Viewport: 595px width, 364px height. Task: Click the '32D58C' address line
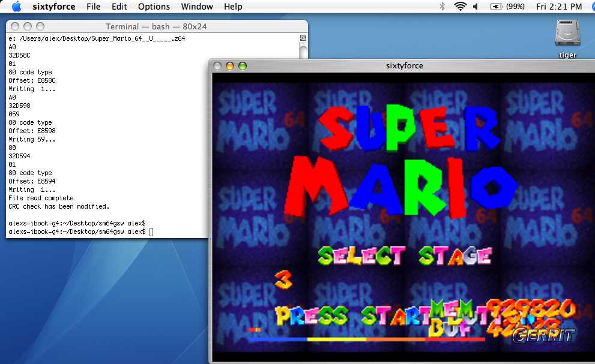click(19, 55)
